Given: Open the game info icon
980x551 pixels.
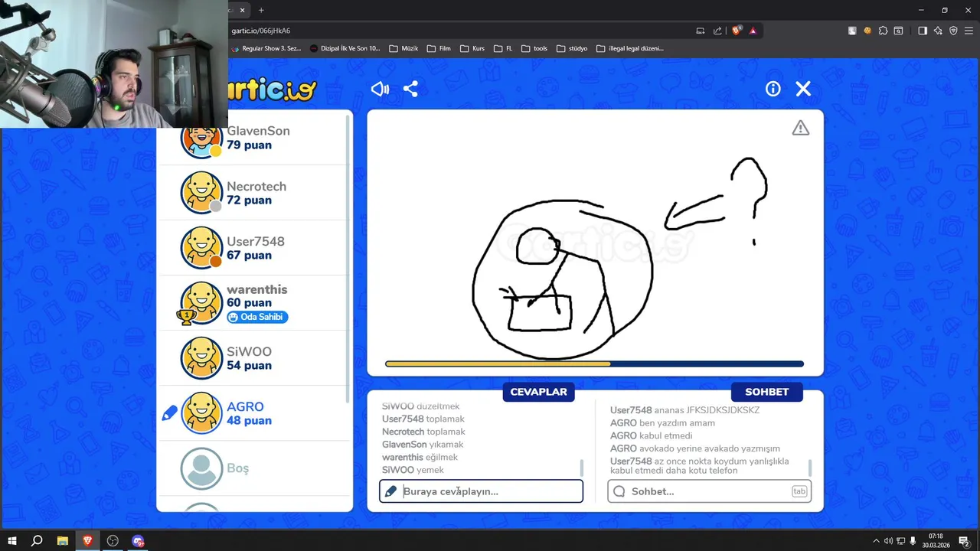Looking at the screenshot, I should click(x=773, y=89).
